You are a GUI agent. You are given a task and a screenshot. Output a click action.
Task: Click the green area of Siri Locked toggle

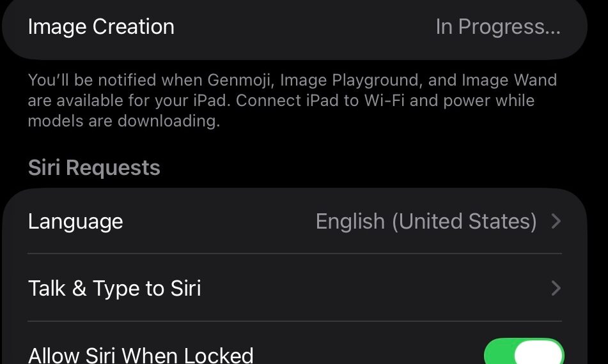tap(497, 353)
